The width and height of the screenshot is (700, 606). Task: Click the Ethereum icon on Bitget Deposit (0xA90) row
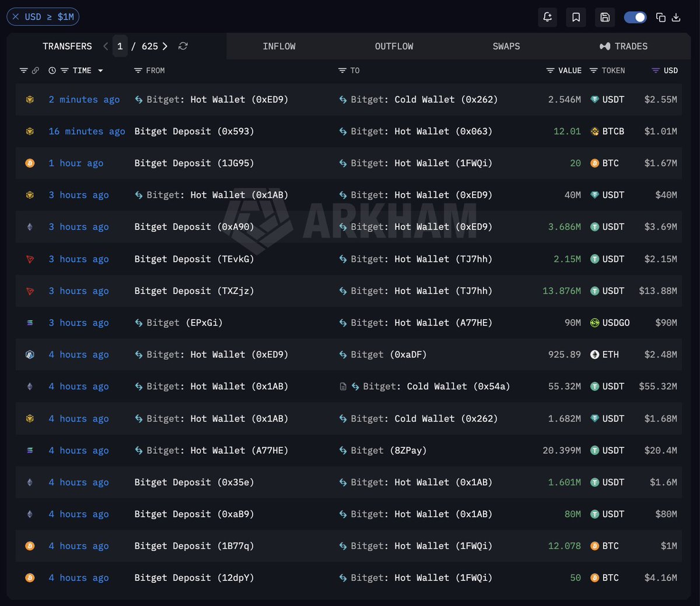[x=30, y=227]
